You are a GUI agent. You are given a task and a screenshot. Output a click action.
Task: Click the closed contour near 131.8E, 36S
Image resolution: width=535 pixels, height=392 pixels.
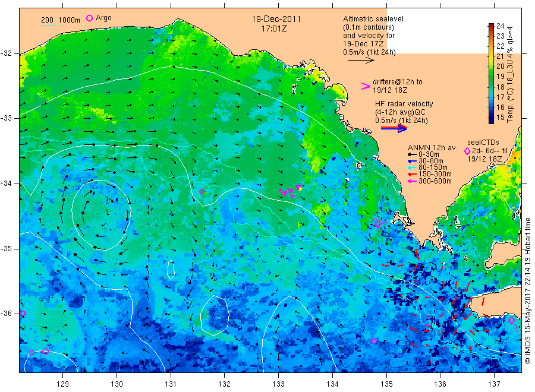click(214, 315)
